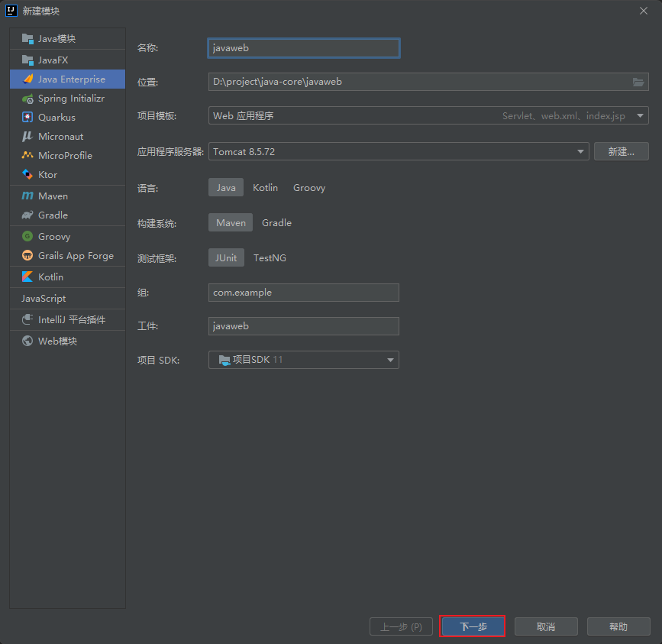Click the Groovy icon in sidebar
The height and width of the screenshot is (644, 662).
(27, 236)
